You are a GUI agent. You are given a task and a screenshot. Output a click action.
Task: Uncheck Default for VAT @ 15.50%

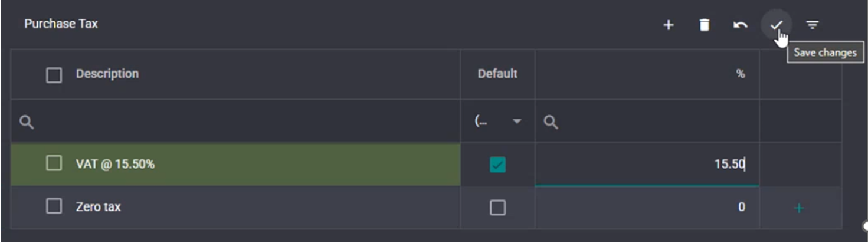click(x=497, y=165)
